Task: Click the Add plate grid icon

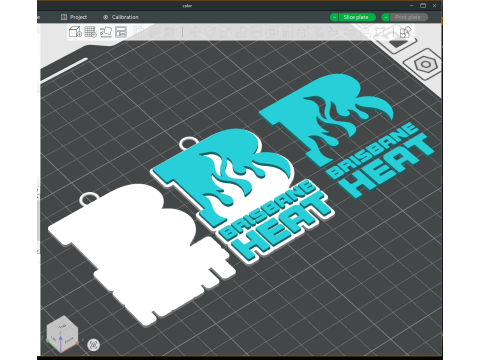Action: point(90,32)
